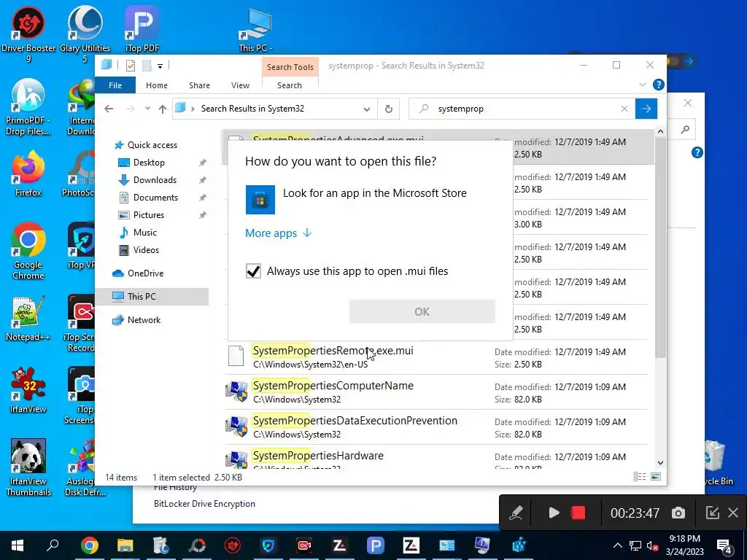Click the results vertical scrollbar thumb
747x560 pixels.
(660, 248)
